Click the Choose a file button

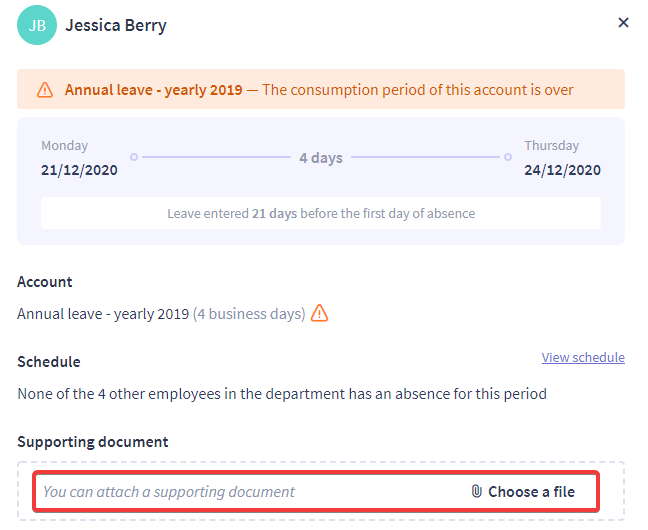coord(523,492)
